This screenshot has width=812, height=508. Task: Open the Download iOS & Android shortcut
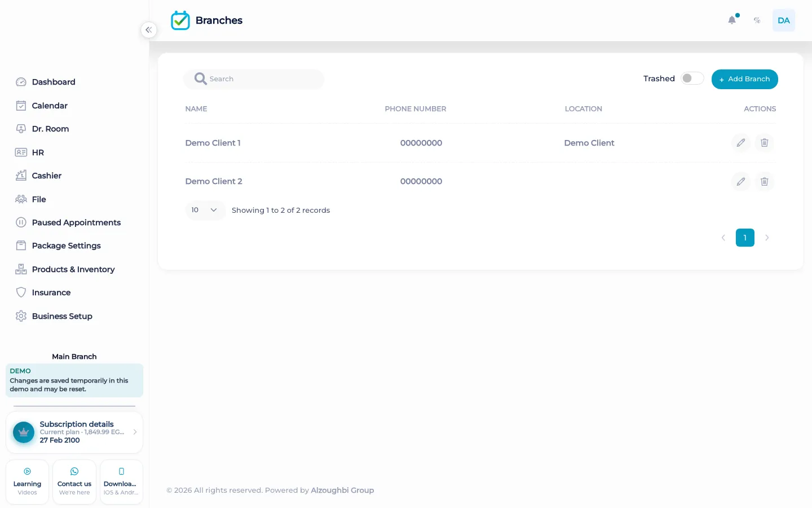click(x=121, y=482)
